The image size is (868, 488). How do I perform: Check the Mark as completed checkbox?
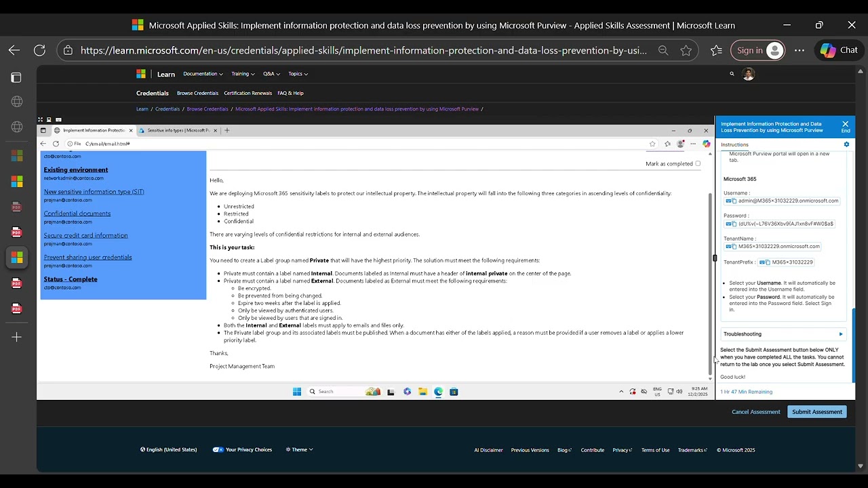[698, 163]
